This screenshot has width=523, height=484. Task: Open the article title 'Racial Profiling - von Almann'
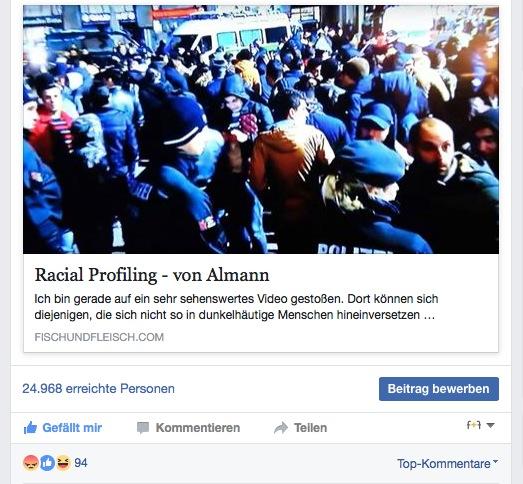coord(152,276)
